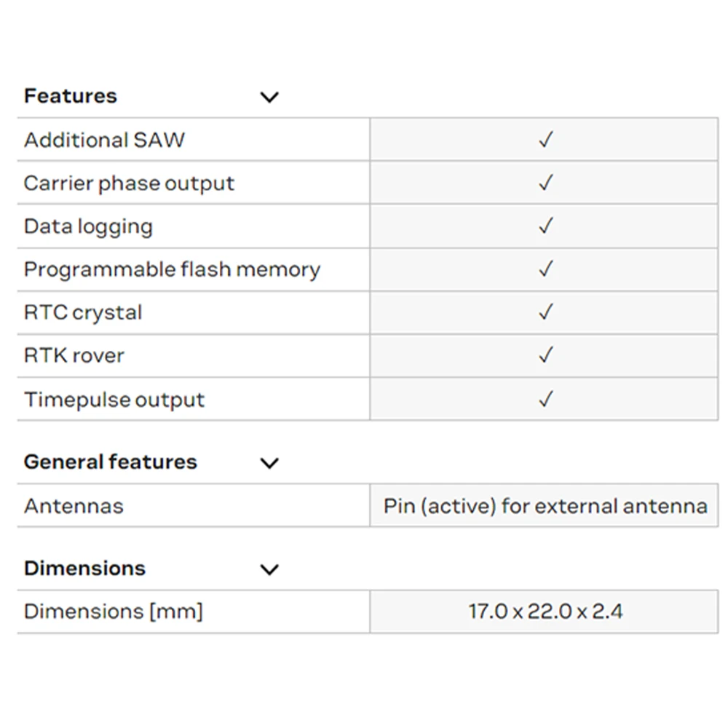Click the Carrier phase output label
The height and width of the screenshot is (728, 728).
[130, 183]
